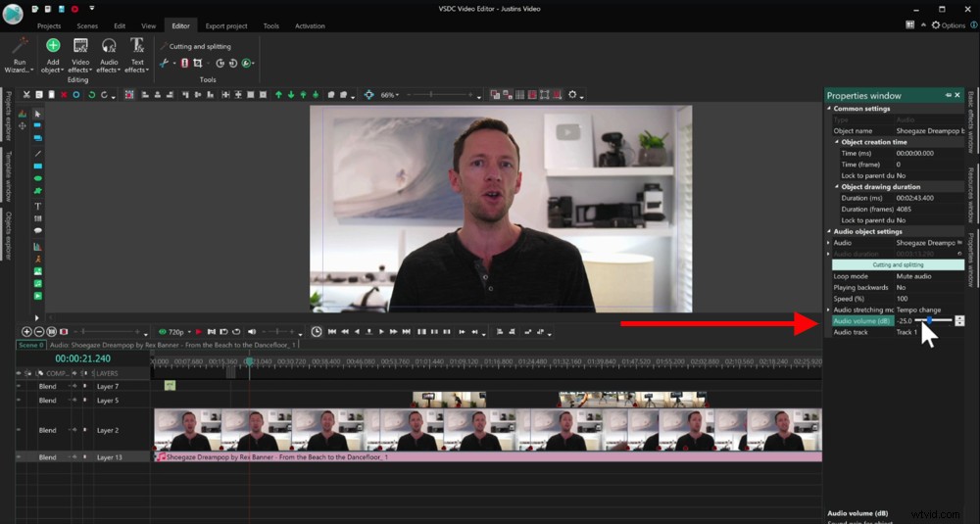Move object down with green down arrow
The width and height of the screenshot is (980, 524).
[291, 95]
